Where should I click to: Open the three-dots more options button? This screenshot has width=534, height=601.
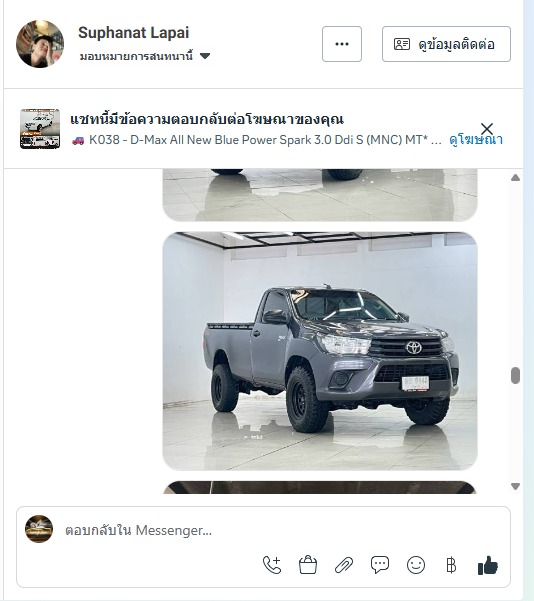point(342,44)
